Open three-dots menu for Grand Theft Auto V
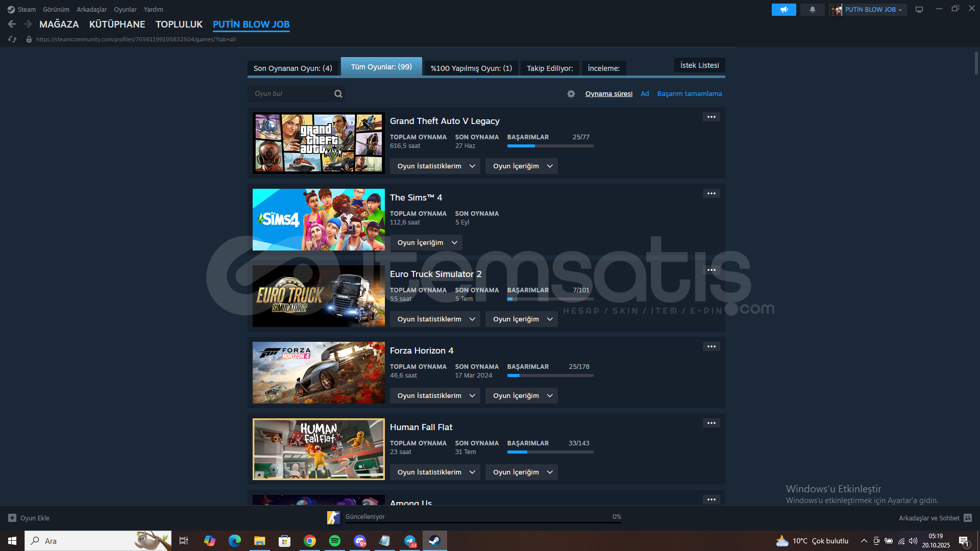Screen dimensions: 980x551 pos(711,117)
